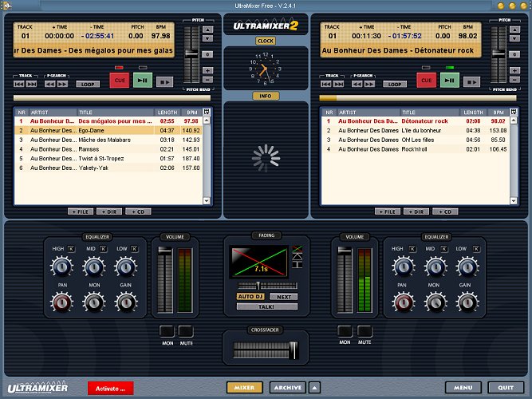Image resolution: width=532 pixels, height=399 pixels.
Task: Click left deck pitch bend plus
Action: click(207, 71)
